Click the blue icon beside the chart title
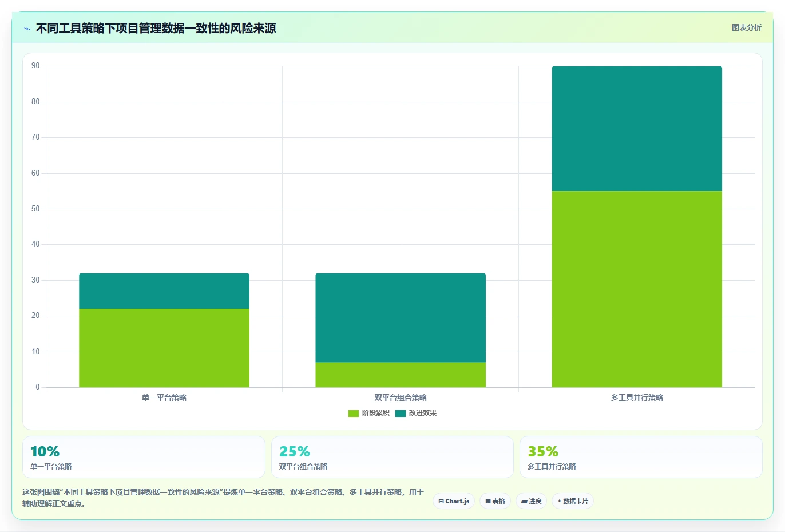Image resolution: width=785 pixels, height=532 pixels. (x=27, y=29)
